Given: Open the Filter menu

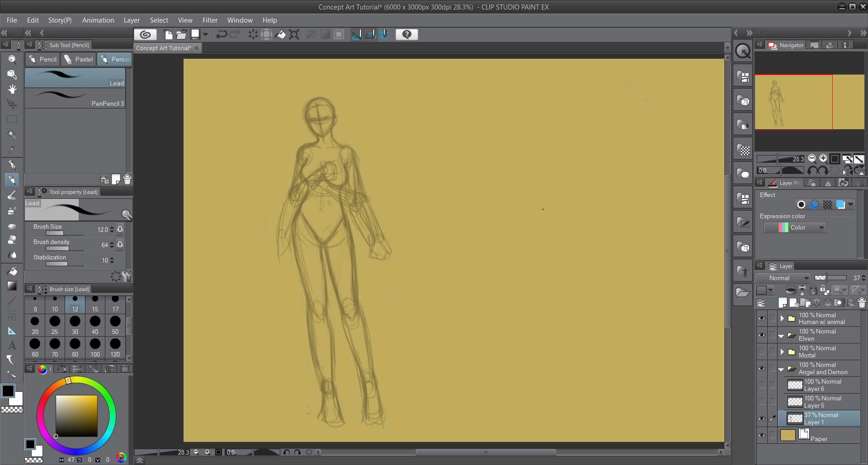Looking at the screenshot, I should 210,20.
